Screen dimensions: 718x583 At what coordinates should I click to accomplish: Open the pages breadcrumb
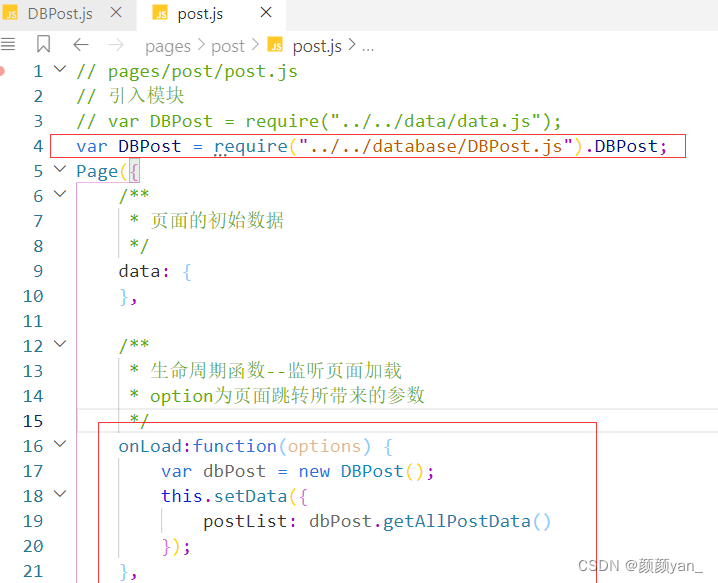pos(168,46)
